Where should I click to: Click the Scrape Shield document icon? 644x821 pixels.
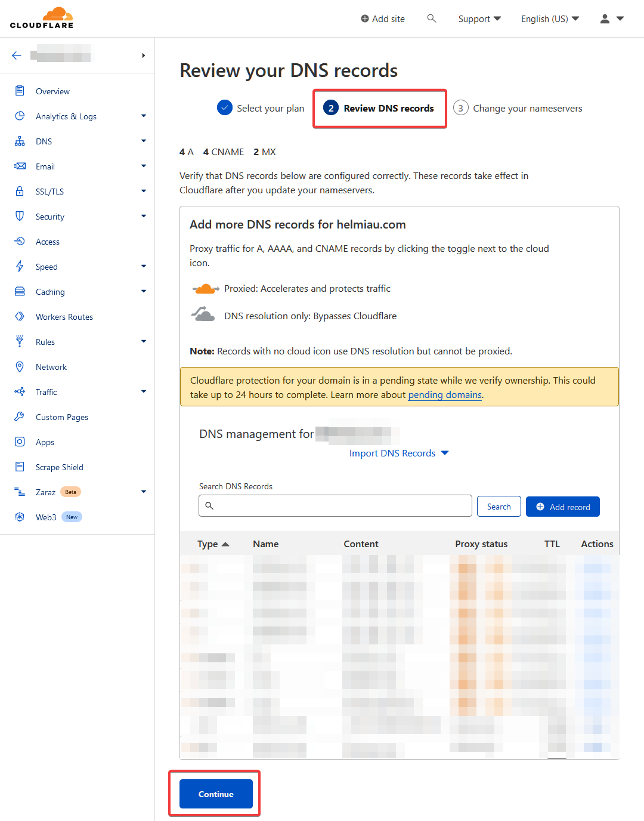(20, 467)
